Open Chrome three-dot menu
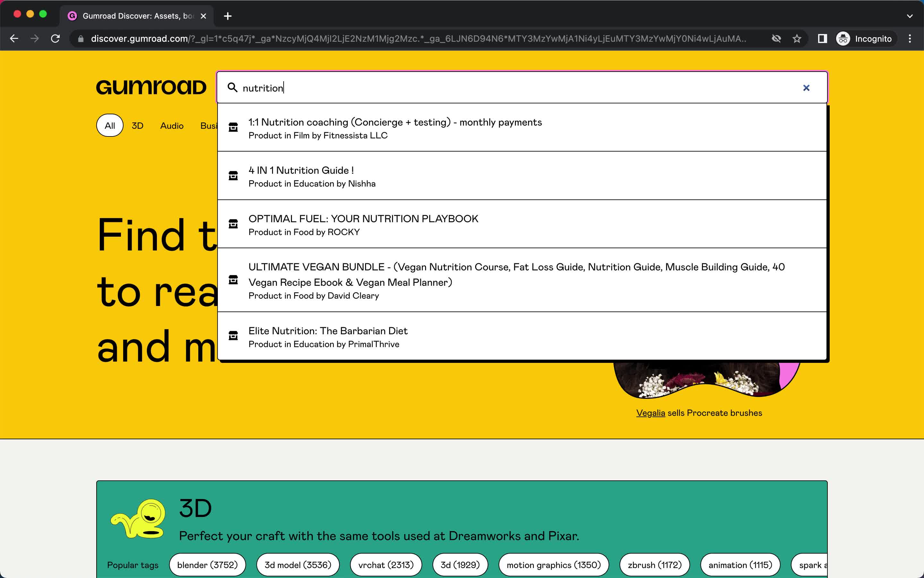 click(x=910, y=39)
